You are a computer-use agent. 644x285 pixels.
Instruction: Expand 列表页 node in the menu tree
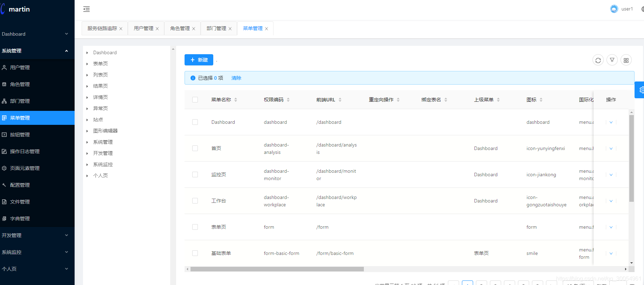coord(87,75)
